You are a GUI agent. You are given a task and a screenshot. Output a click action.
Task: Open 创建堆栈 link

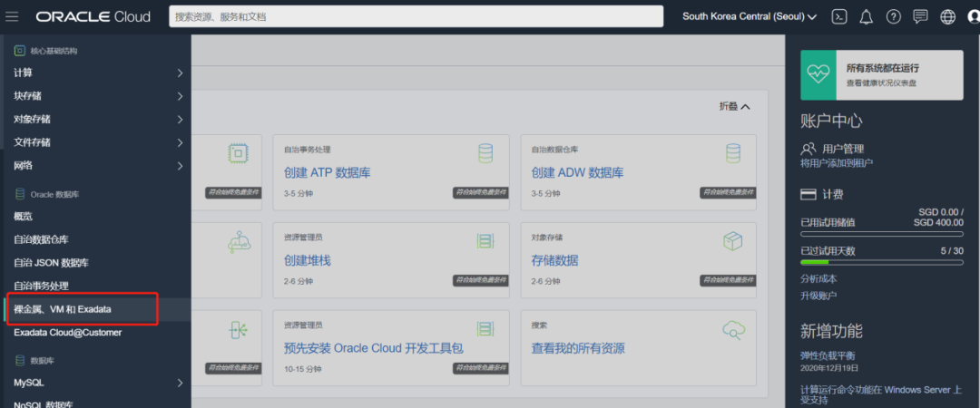tap(307, 260)
